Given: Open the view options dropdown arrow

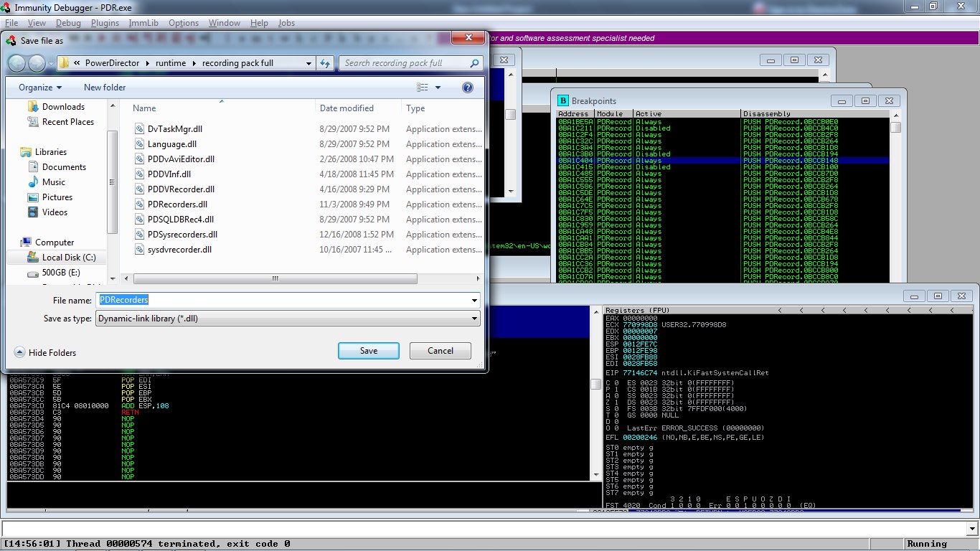Looking at the screenshot, I should click(438, 88).
